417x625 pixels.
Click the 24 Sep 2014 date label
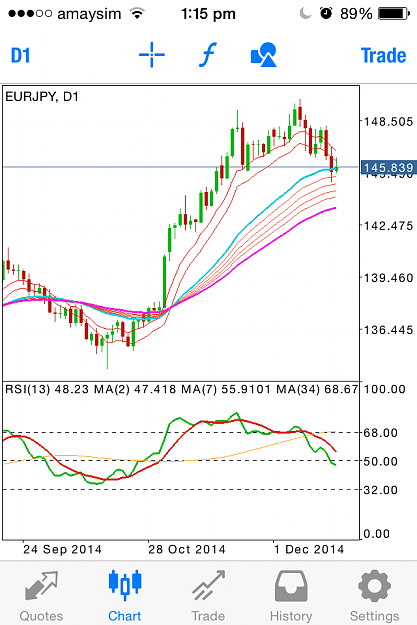(x=62, y=550)
